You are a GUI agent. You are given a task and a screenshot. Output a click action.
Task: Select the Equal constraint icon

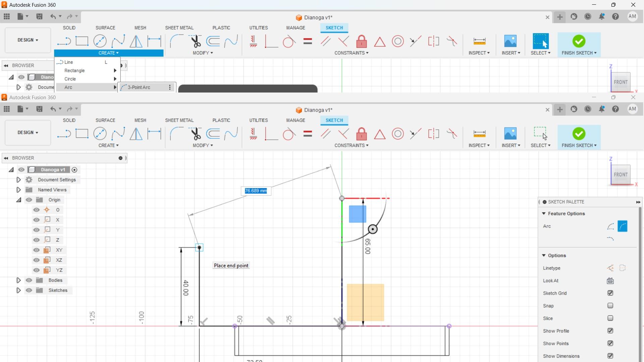tap(308, 134)
